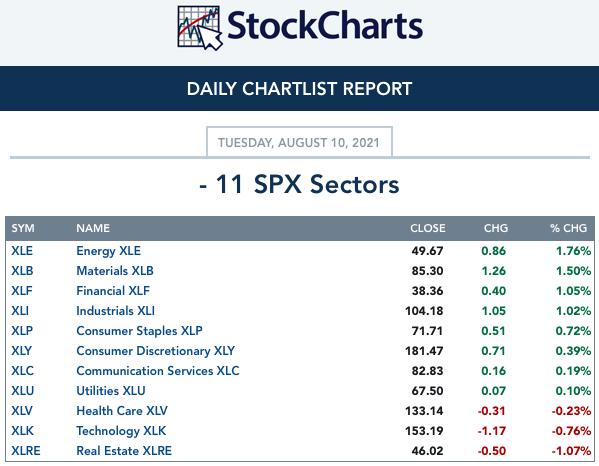Click the SYM column header
The image size is (599, 466).
[23, 228]
